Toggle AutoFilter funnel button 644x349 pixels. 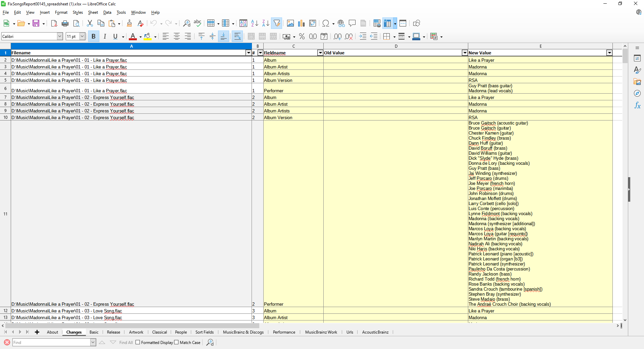point(277,23)
